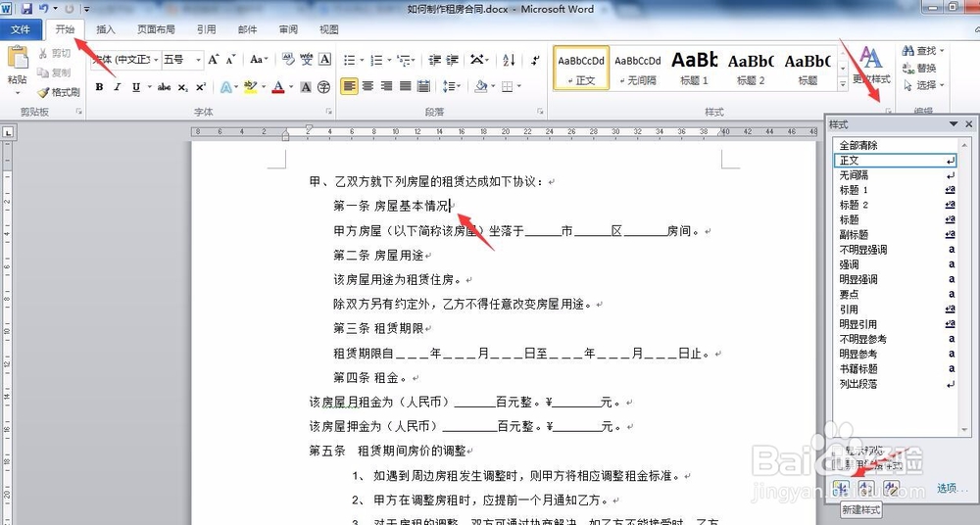Check the Disable Linked Styles checkbox
The height and width of the screenshot is (525, 980).
point(838,465)
